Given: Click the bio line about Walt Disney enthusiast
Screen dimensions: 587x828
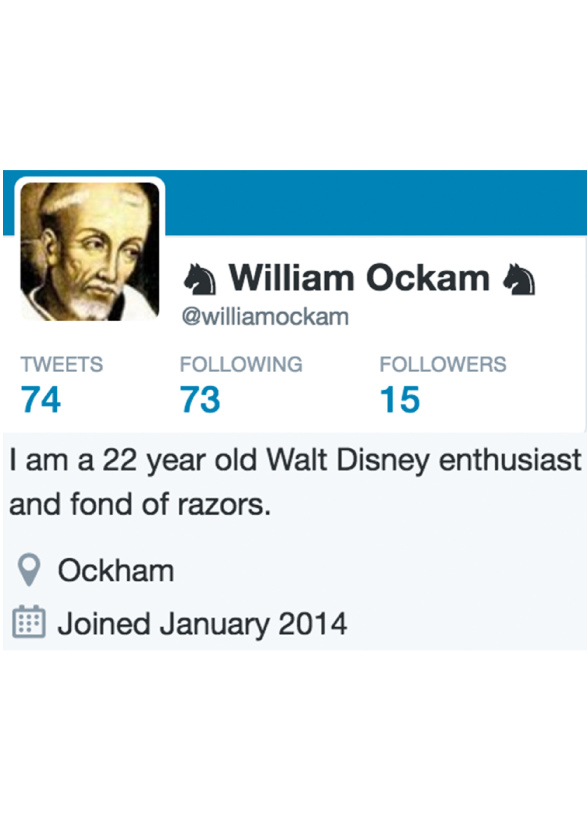Looking at the screenshot, I should coord(295,460).
